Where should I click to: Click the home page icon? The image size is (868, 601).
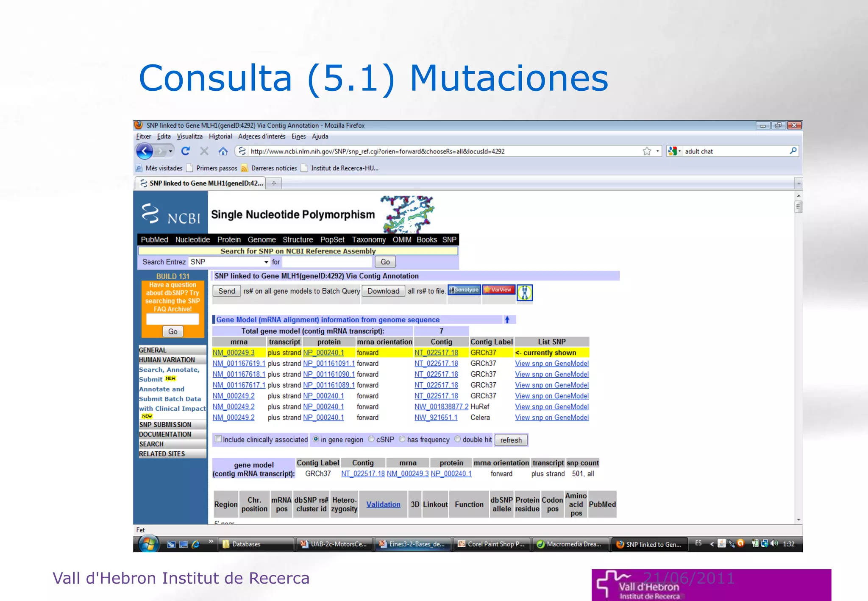223,151
